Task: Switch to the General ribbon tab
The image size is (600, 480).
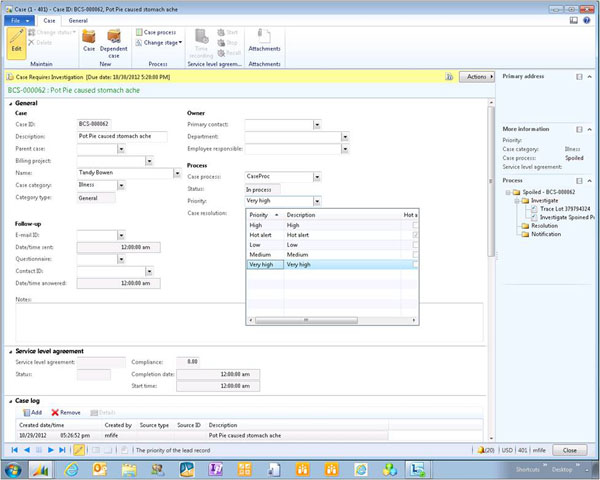Action: [x=78, y=20]
